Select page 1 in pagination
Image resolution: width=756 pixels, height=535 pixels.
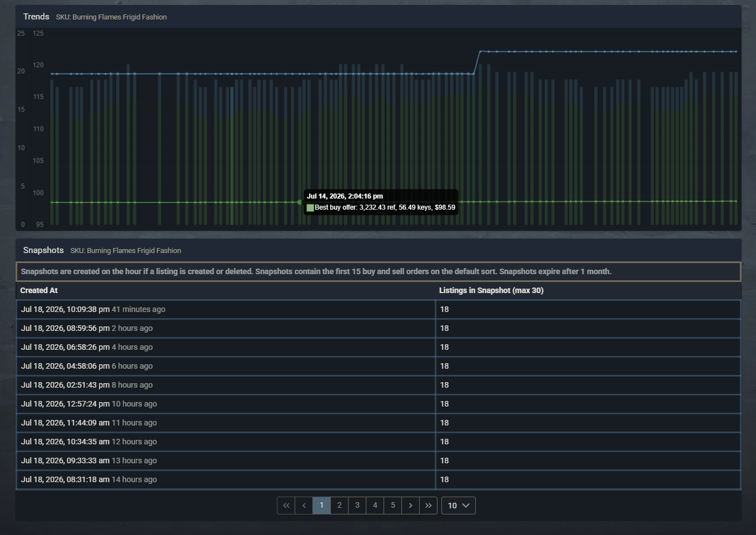(x=321, y=506)
